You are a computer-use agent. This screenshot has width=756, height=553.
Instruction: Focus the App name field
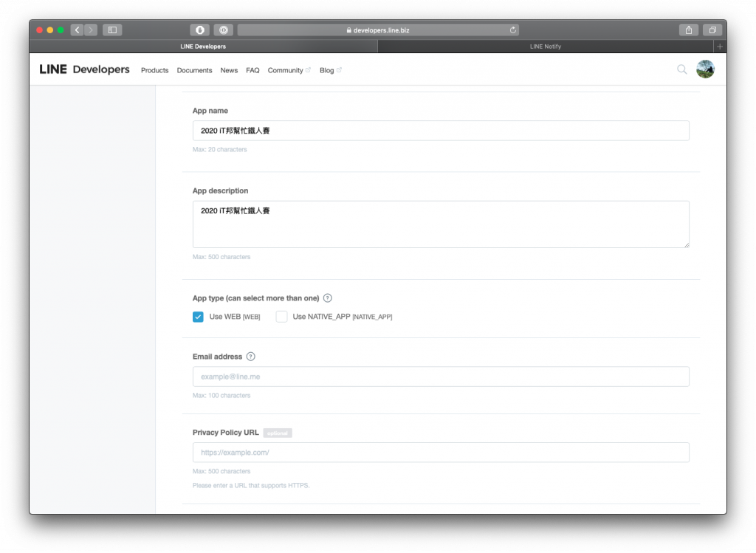click(441, 131)
